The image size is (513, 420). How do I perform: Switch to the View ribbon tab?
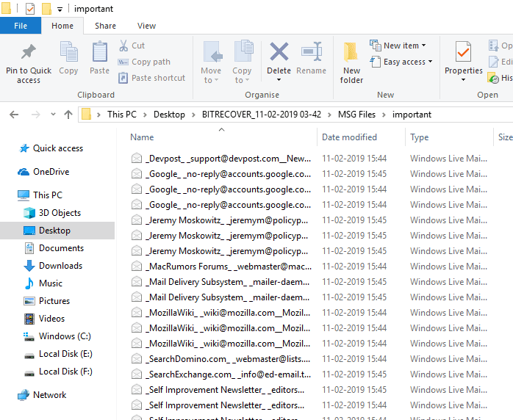coord(146,26)
